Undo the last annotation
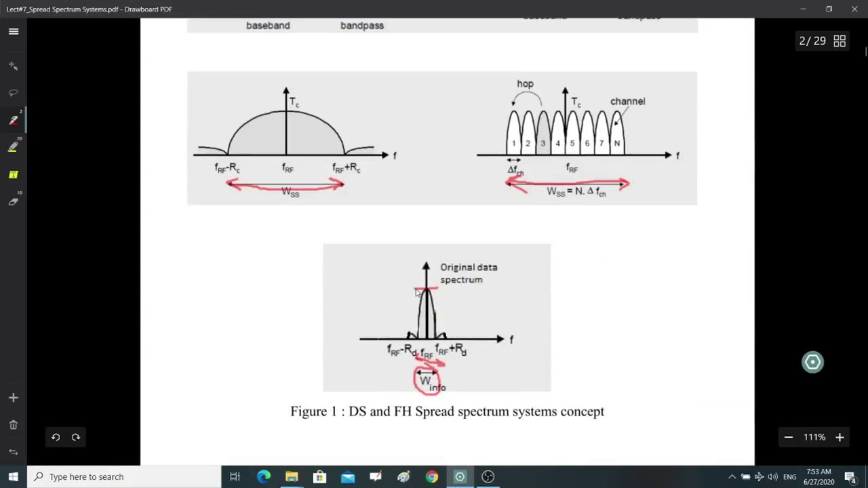This screenshot has height=488, width=868. tap(56, 437)
